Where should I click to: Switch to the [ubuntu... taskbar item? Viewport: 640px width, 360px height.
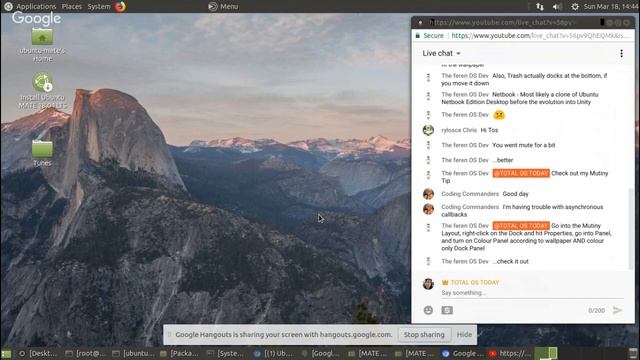coord(133,353)
